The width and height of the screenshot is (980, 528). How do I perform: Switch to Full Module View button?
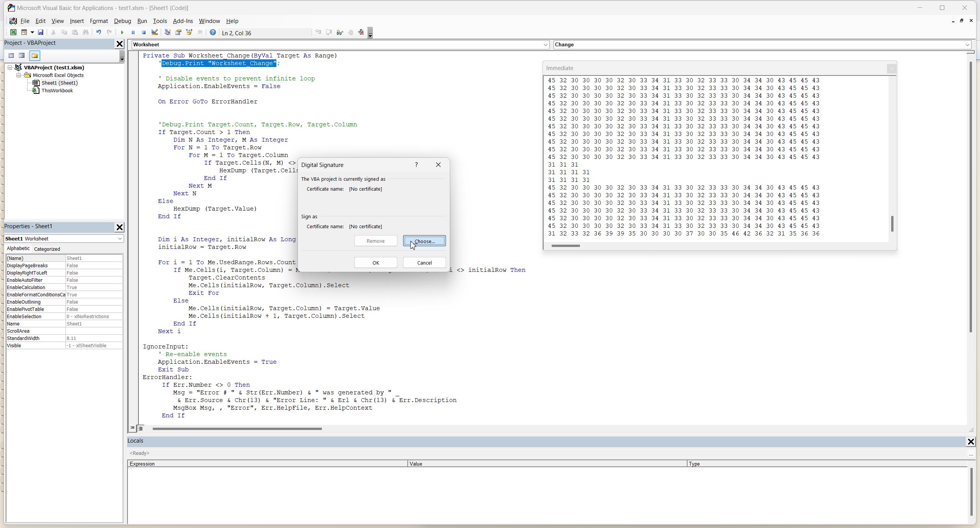pyautogui.click(x=140, y=428)
